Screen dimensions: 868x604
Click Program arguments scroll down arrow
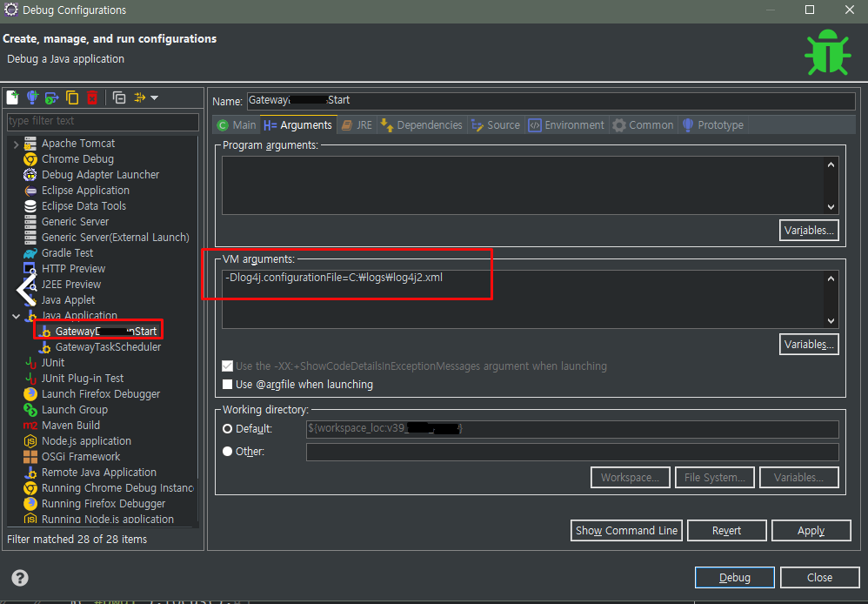(x=831, y=206)
